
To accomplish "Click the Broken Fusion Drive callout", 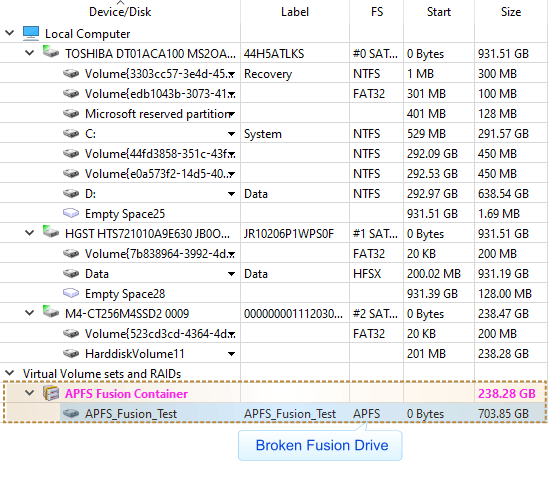I will 320,445.
